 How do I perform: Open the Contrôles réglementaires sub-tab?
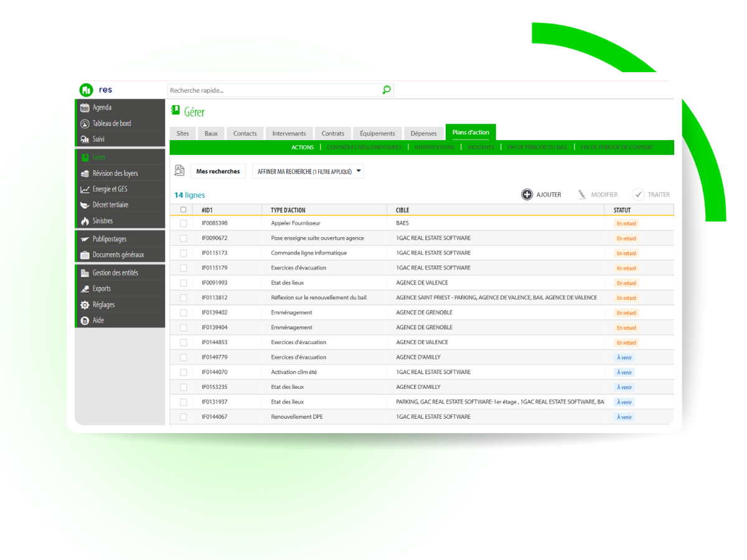(x=364, y=147)
